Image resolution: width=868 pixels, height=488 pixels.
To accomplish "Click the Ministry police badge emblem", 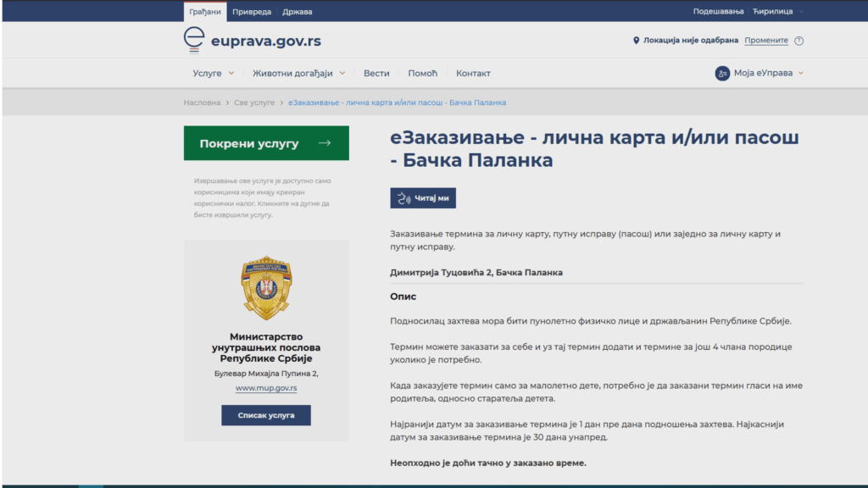I will pyautogui.click(x=266, y=288).
